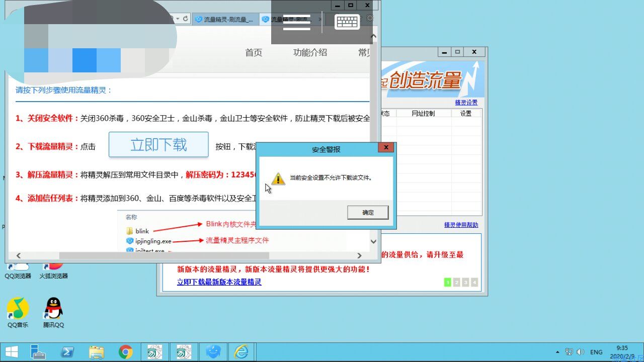Screen dimensions: 644x362
Task: Click the ENG language indicator
Action: pos(596,352)
